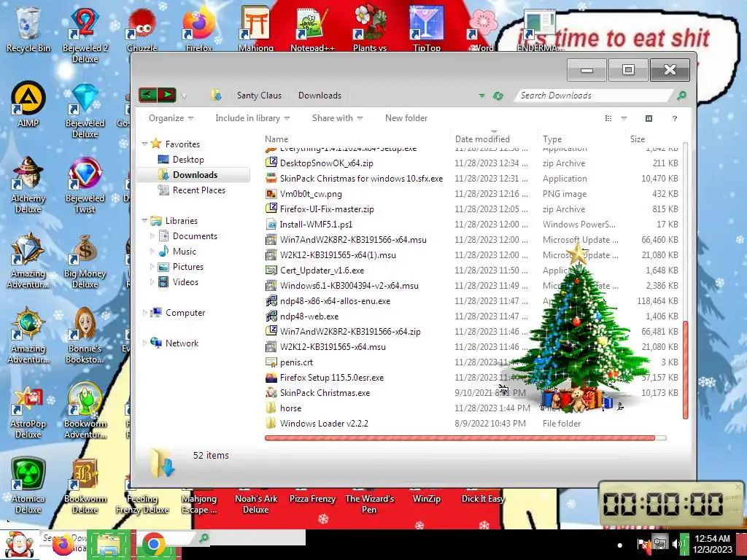Launch Bejeweled 2 Deluxe desktop shortcut

point(85,35)
